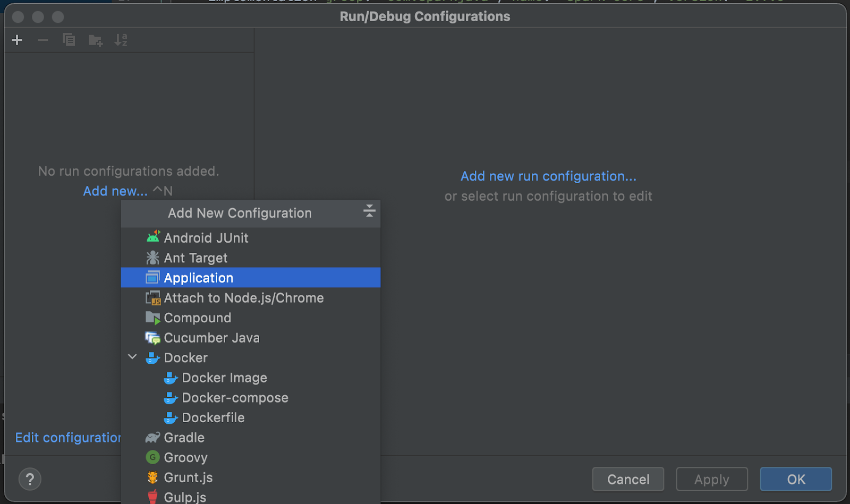Select Docker Image under Docker
Image resolution: width=850 pixels, height=504 pixels.
click(x=224, y=378)
